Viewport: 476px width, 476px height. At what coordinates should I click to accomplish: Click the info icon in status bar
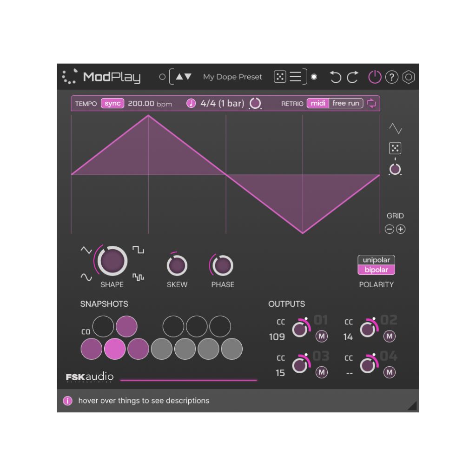pos(67,401)
